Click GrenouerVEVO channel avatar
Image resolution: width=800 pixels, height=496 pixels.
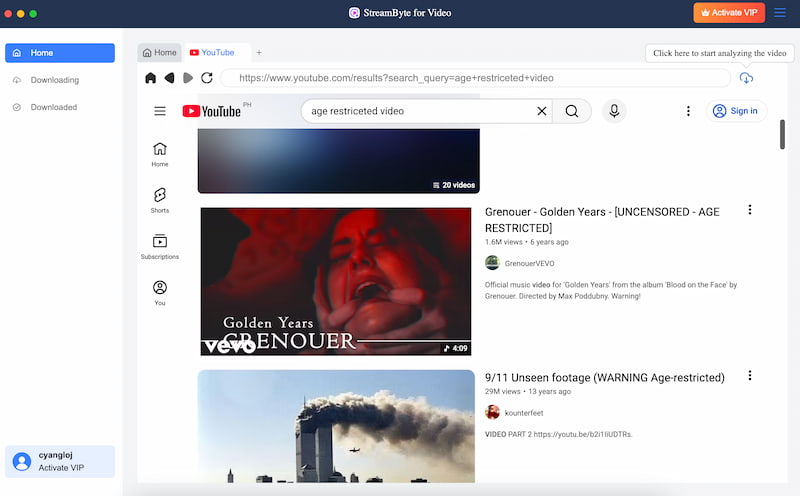[x=492, y=263]
